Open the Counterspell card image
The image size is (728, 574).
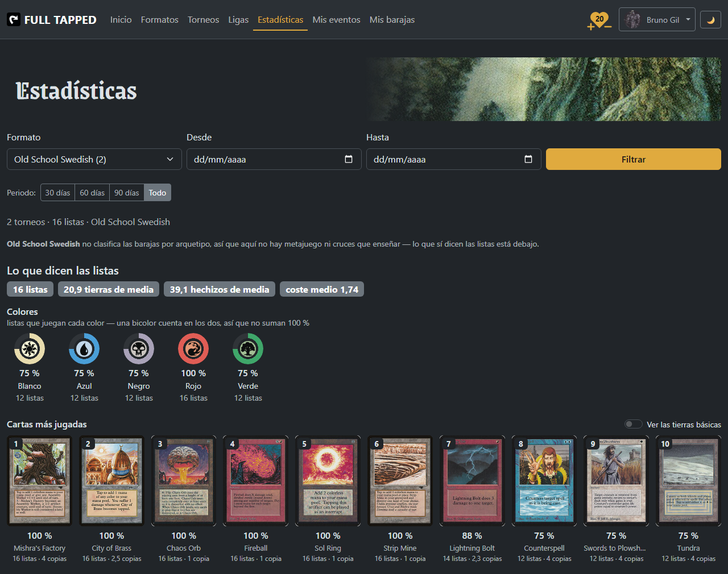click(x=544, y=481)
